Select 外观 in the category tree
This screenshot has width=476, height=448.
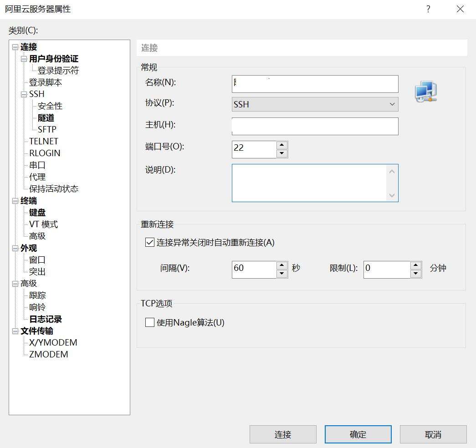click(x=29, y=248)
